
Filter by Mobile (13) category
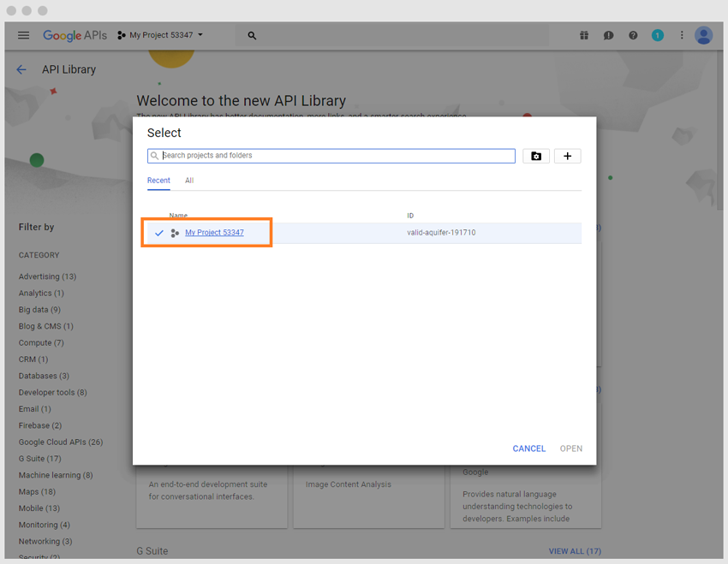39,508
